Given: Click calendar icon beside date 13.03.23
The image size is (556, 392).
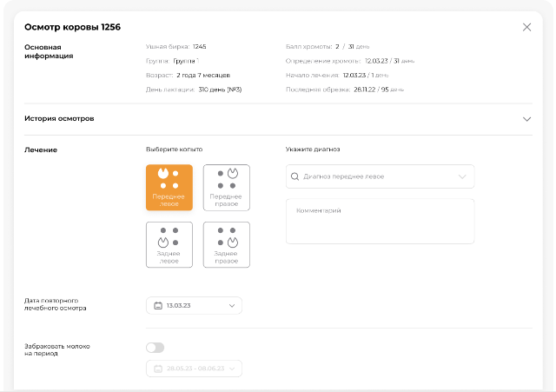Looking at the screenshot, I should (158, 306).
